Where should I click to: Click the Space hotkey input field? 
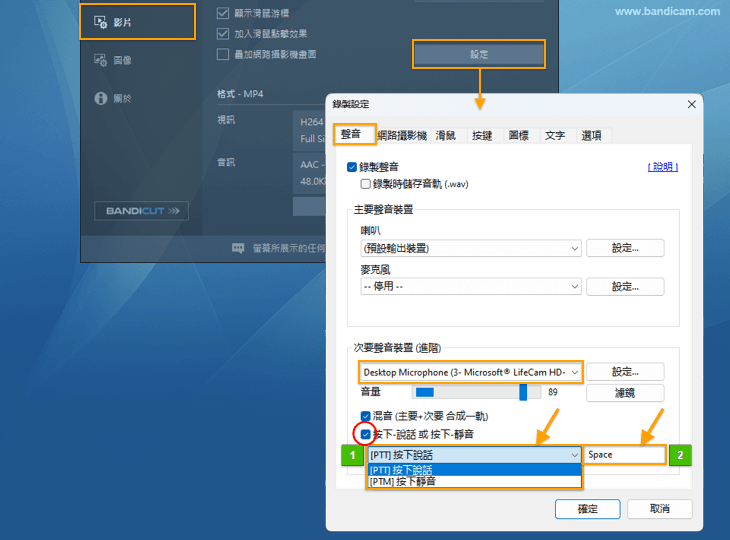[625, 455]
